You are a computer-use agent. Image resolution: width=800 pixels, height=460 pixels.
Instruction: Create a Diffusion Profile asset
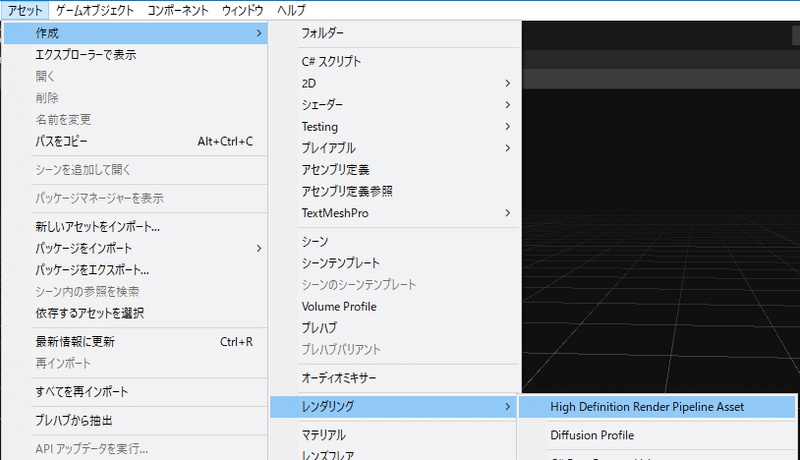(657, 435)
